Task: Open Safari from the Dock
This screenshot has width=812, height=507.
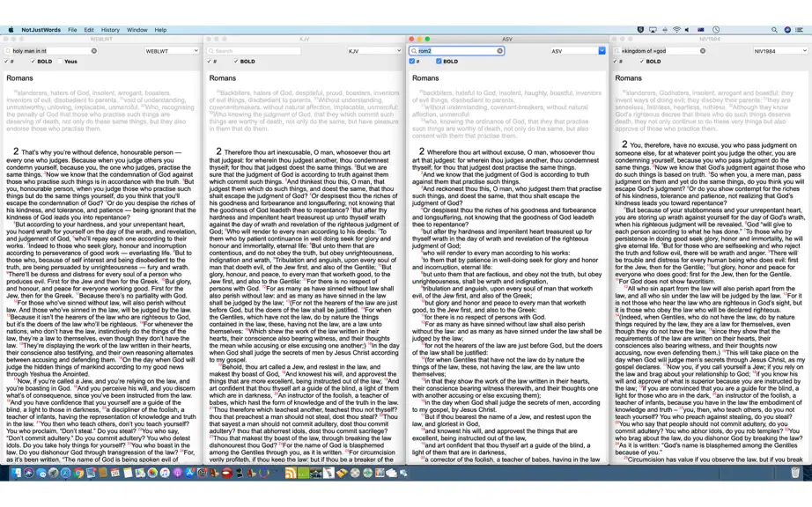Action: [x=66, y=473]
